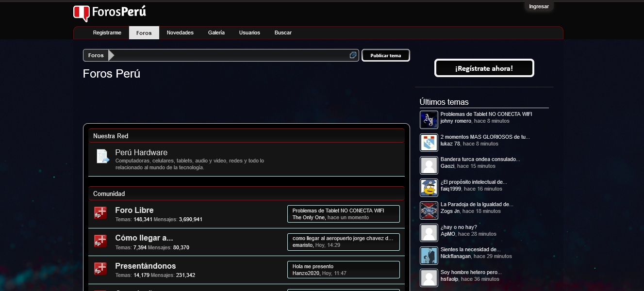This screenshot has height=291, width=644.
Task: Open latest post about aeropuerto jorge chavez
Action: [x=343, y=238]
